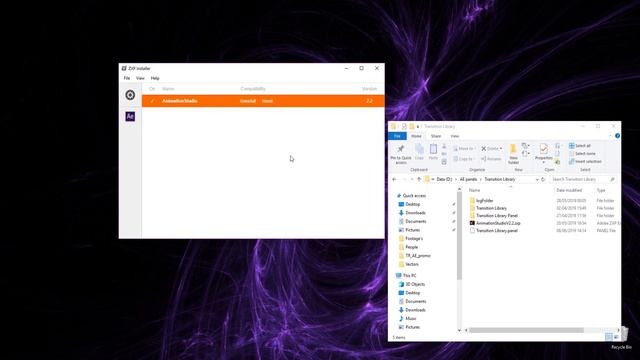Open recent locations dropdown arrow

click(x=411, y=179)
